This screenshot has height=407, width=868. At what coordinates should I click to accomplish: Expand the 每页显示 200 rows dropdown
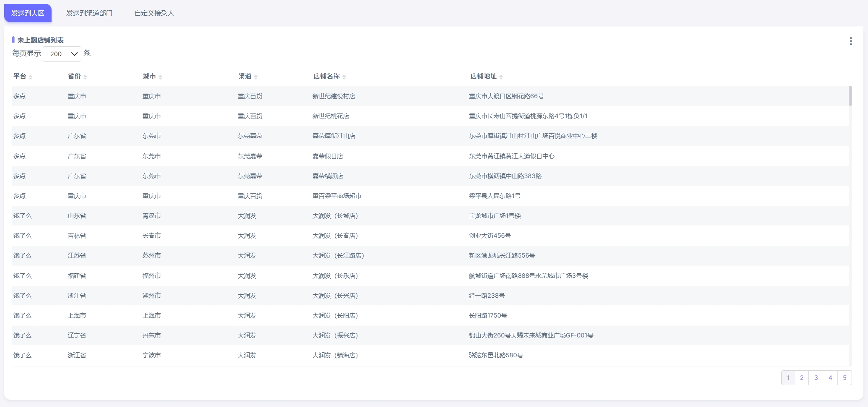click(62, 54)
